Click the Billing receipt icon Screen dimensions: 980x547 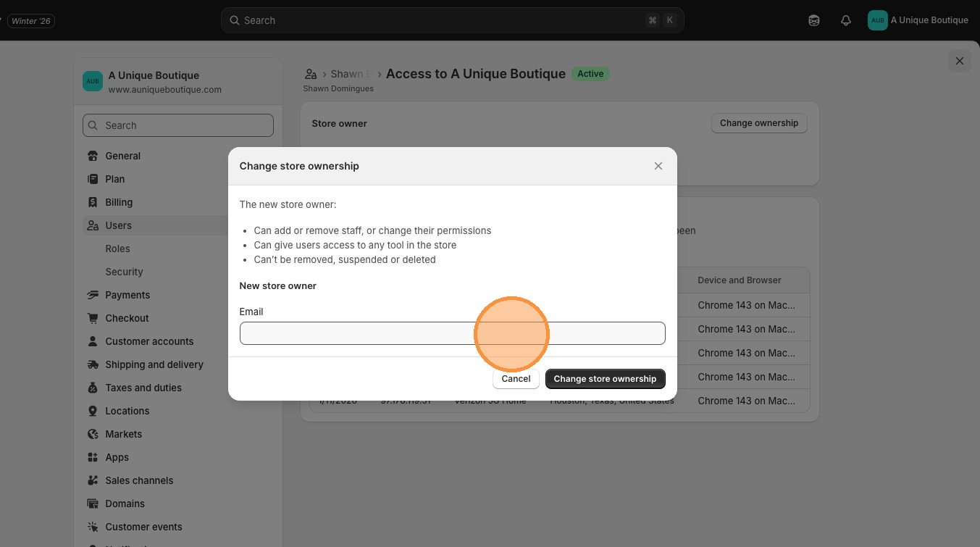tap(93, 202)
